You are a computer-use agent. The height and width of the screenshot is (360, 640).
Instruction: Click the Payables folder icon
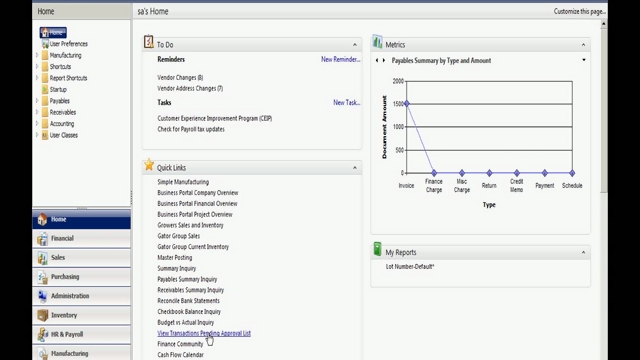(45, 101)
